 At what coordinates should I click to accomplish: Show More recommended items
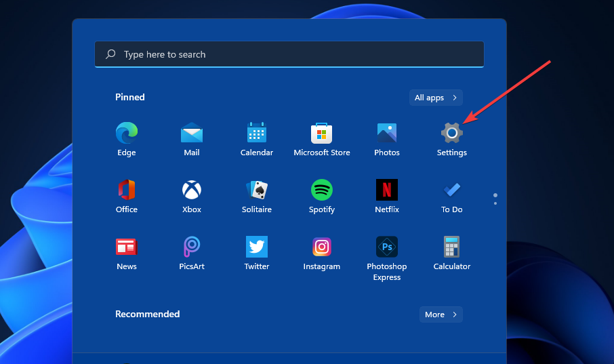[x=441, y=315]
